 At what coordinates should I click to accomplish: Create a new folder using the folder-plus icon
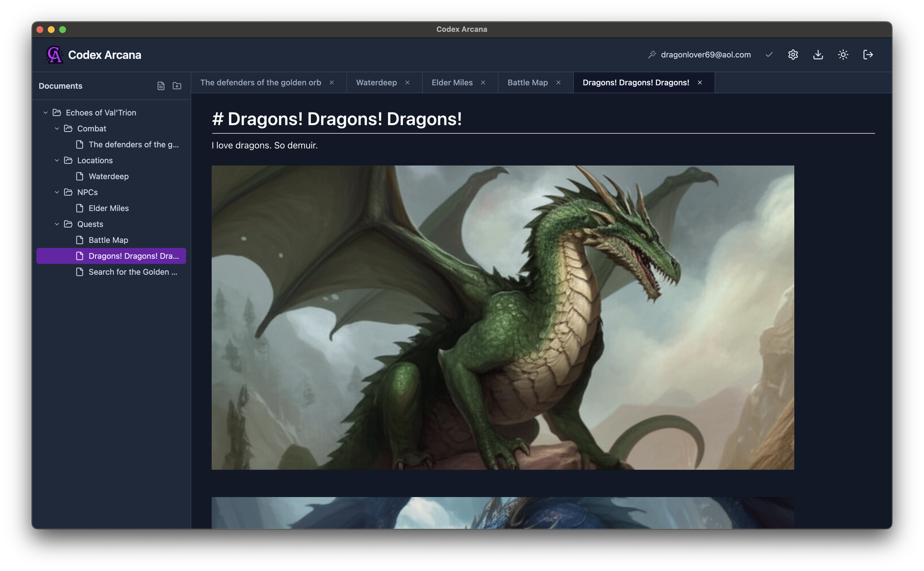tap(176, 86)
